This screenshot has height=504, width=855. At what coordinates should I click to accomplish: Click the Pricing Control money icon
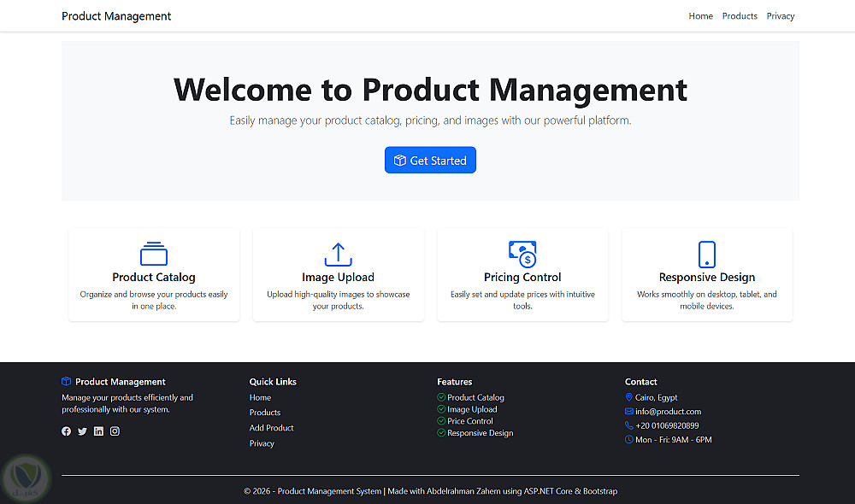tap(522, 254)
